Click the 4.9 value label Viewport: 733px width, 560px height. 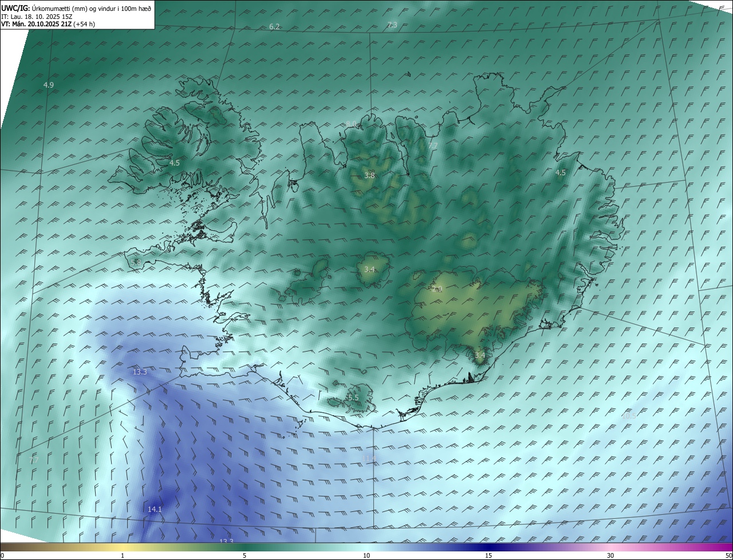[49, 85]
